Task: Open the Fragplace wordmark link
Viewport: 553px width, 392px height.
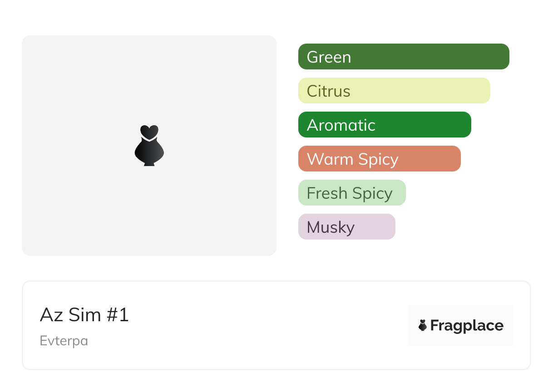Action: pos(467,326)
